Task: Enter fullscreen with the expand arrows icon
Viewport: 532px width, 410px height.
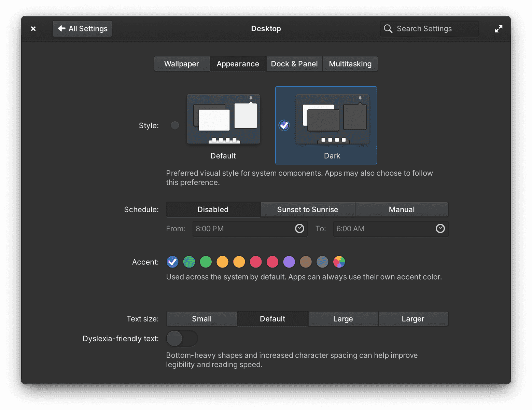Action: [x=498, y=29]
